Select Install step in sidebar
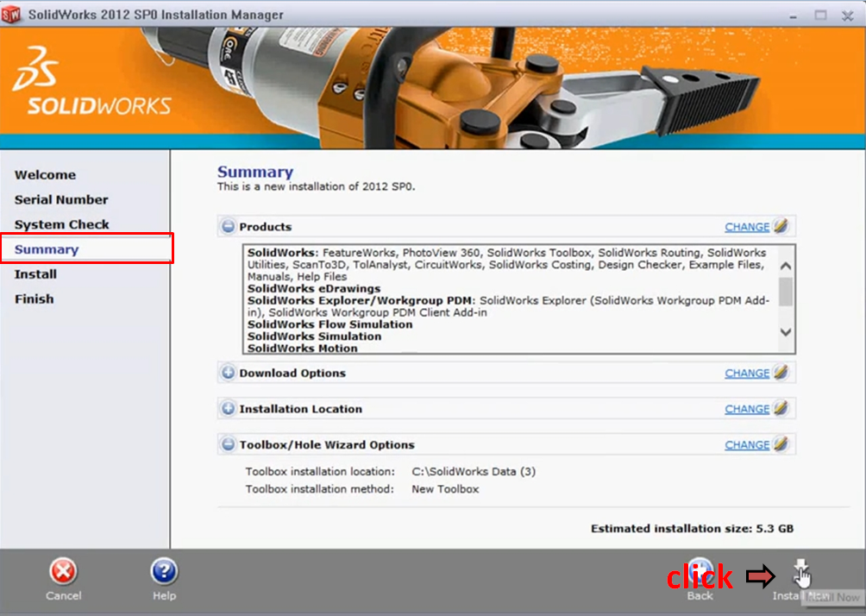This screenshot has width=866, height=616. click(35, 274)
